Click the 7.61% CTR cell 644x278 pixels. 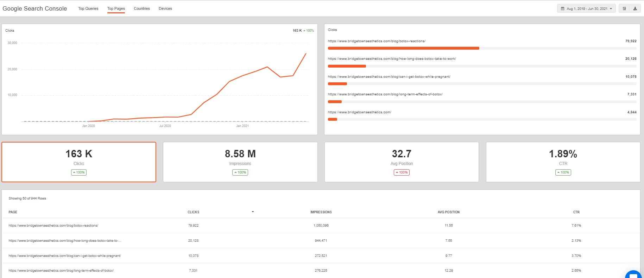(x=576, y=226)
